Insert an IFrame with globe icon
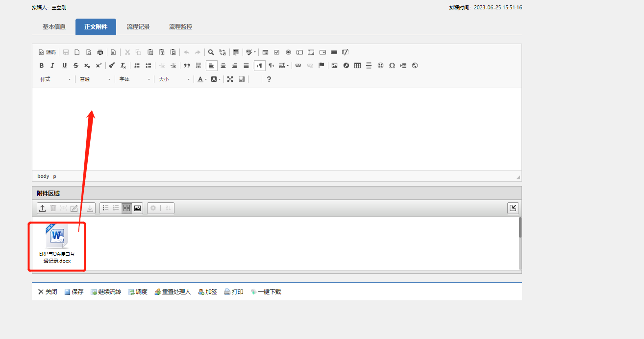 click(x=415, y=65)
